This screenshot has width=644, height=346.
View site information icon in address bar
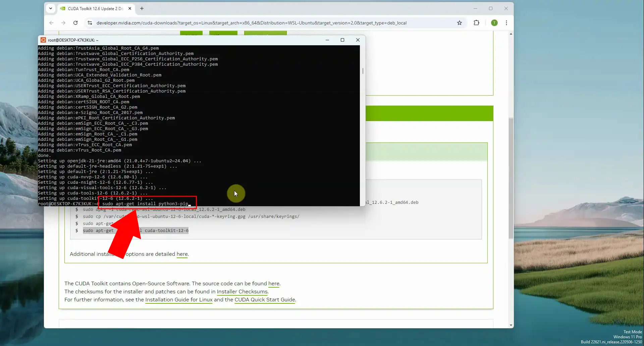point(90,23)
